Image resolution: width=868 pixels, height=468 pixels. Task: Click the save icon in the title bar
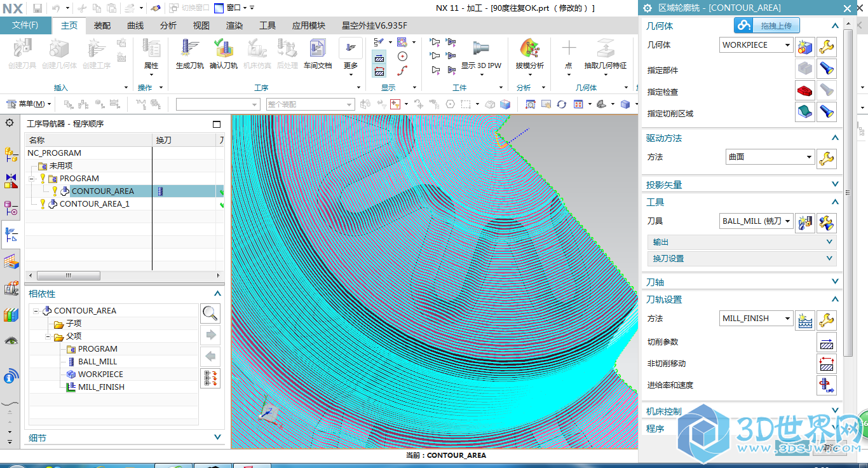coord(37,8)
